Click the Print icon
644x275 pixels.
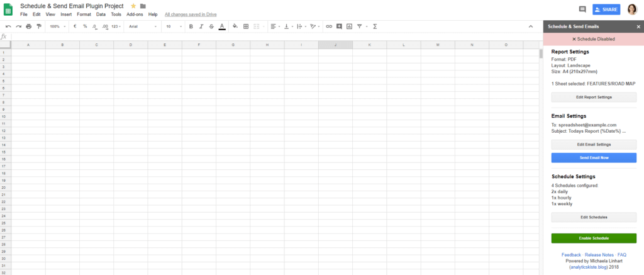click(x=29, y=26)
